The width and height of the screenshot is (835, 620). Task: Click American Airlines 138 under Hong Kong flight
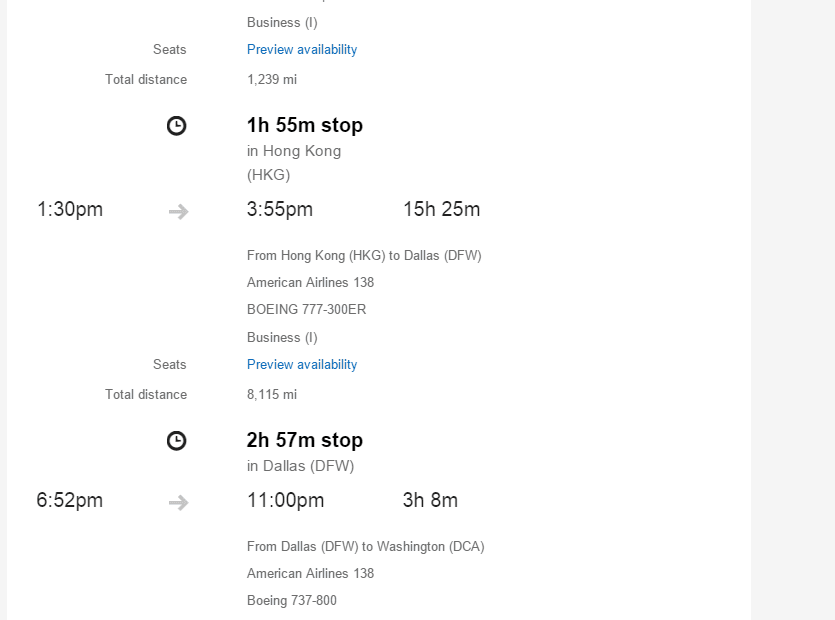pos(310,282)
